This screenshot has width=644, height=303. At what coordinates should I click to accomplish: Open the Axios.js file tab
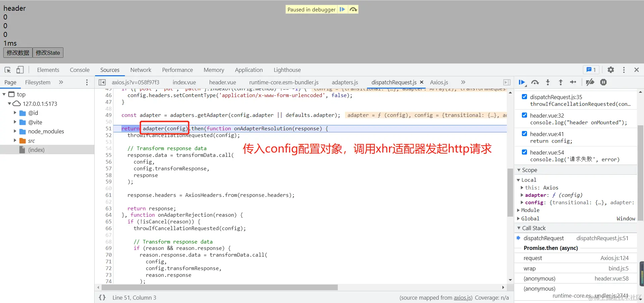pyautogui.click(x=439, y=82)
